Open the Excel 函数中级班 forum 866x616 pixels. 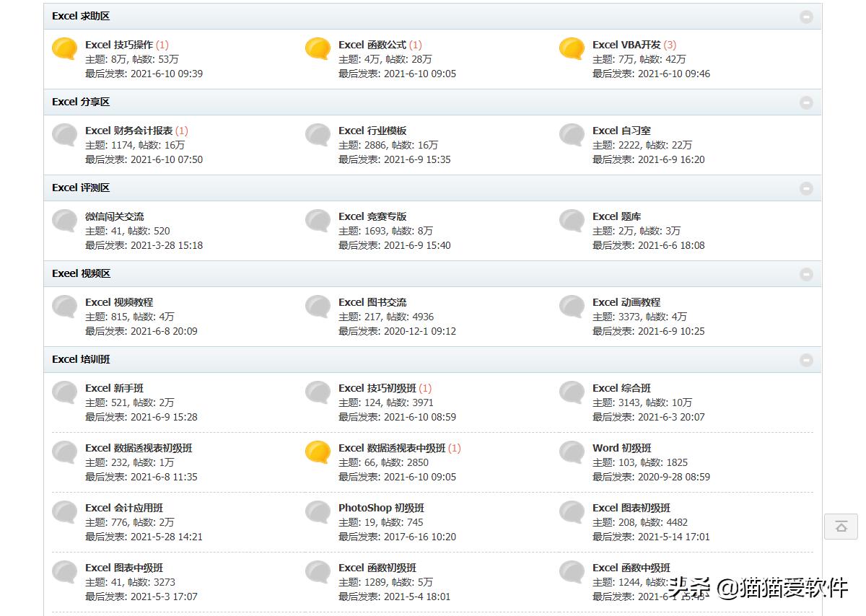(631, 568)
